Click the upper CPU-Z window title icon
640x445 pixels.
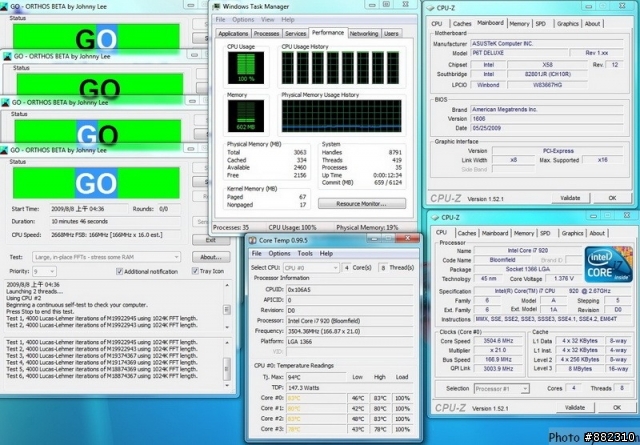[x=430, y=8]
